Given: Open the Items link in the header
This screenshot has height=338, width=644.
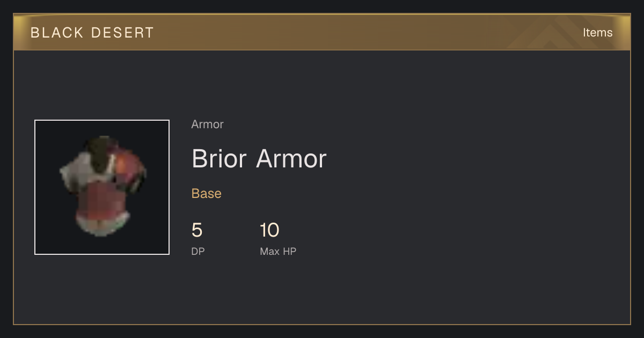Looking at the screenshot, I should [x=597, y=33].
